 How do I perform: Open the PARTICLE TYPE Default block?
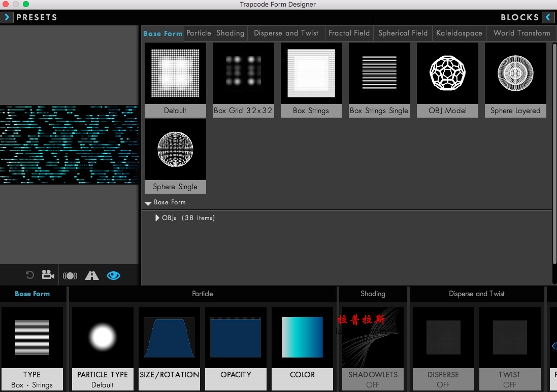pyautogui.click(x=103, y=348)
